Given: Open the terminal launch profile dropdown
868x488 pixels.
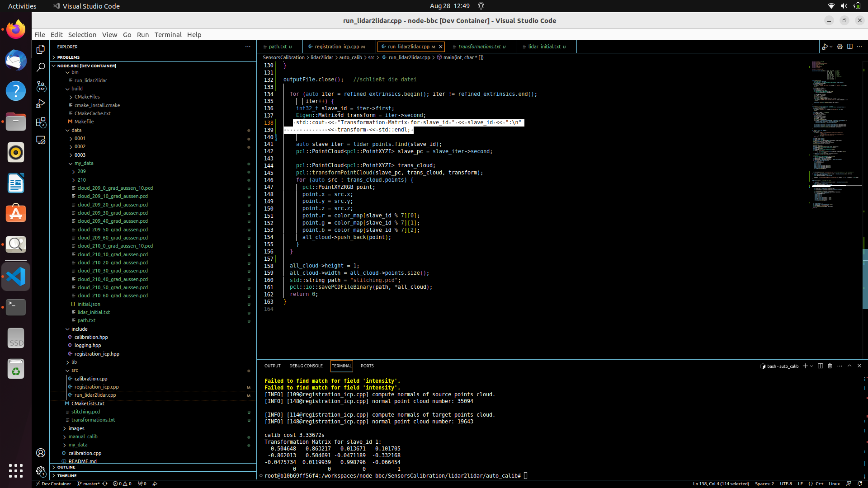Looking at the screenshot, I should click(811, 366).
